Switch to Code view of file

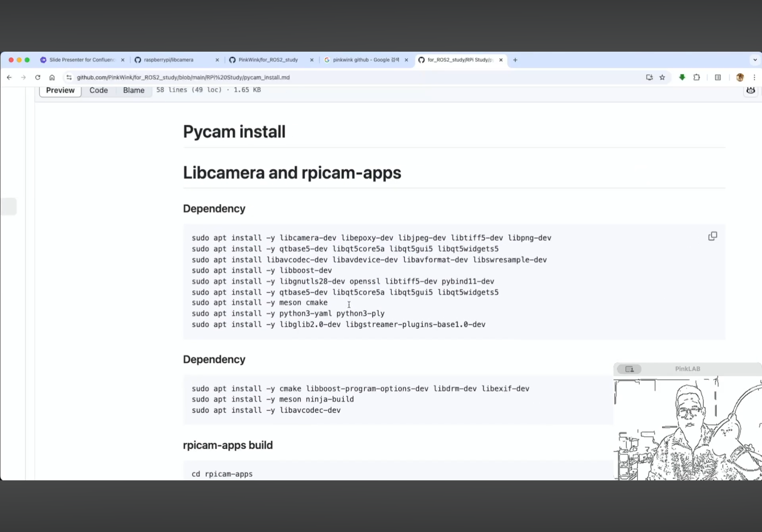[x=99, y=90]
